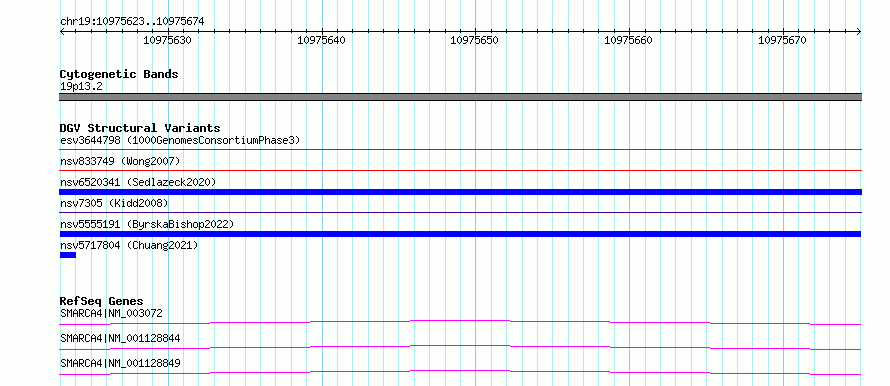The height and width of the screenshot is (386, 890).
Task: Open variant nsv7305 (Kidd2008)
Action: (x=114, y=203)
